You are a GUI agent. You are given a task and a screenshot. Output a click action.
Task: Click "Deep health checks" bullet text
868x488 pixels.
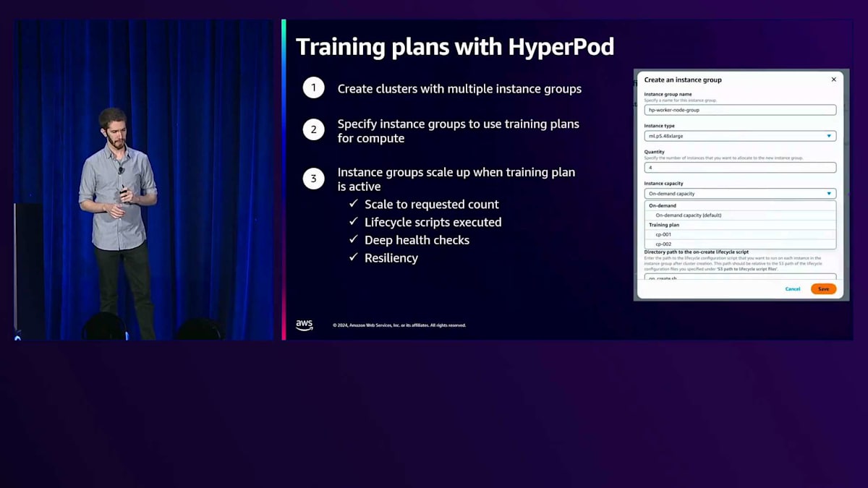coord(417,240)
